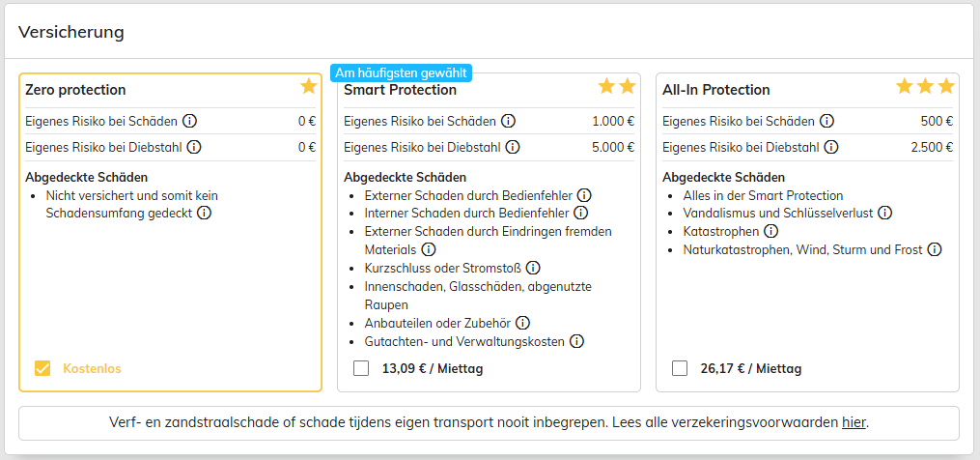Viewport: 980px width, 460px height.
Task: Open info icon next to 'Schadensumfang gedeckt'
Action: [x=204, y=213]
